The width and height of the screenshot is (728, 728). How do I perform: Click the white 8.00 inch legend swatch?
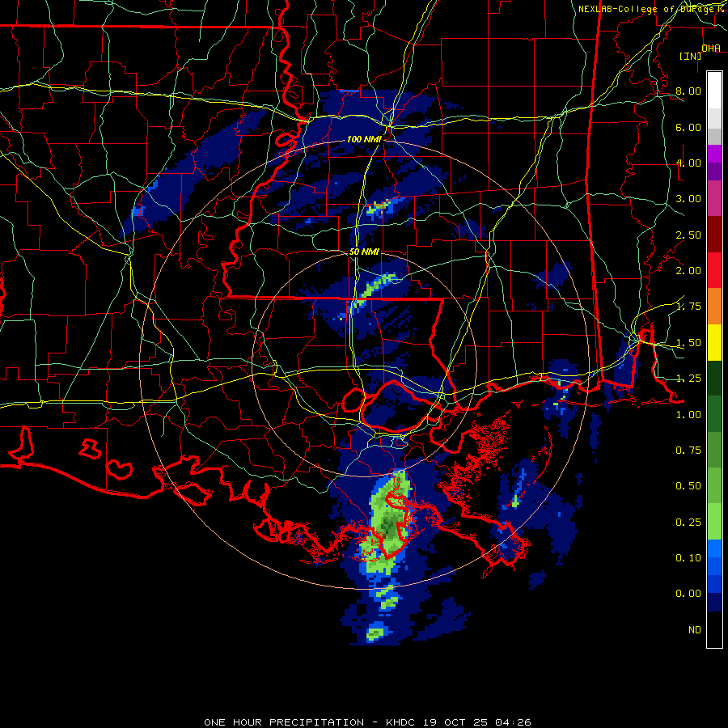(x=714, y=91)
